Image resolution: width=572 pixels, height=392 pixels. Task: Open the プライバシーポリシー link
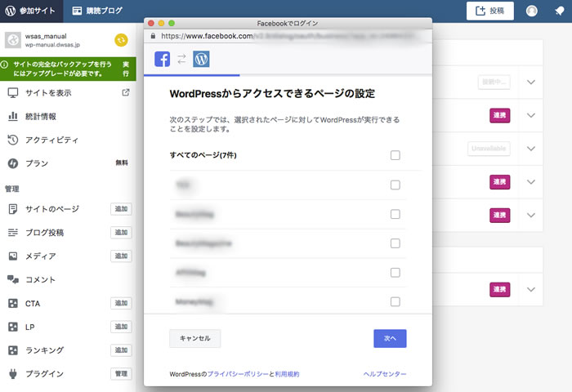238,374
